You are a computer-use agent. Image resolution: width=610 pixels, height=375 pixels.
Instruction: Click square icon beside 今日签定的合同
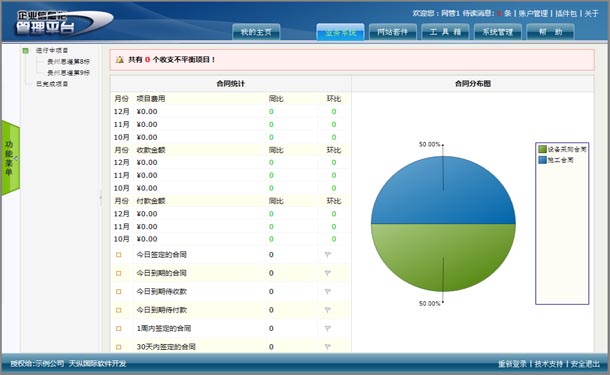[119, 255]
